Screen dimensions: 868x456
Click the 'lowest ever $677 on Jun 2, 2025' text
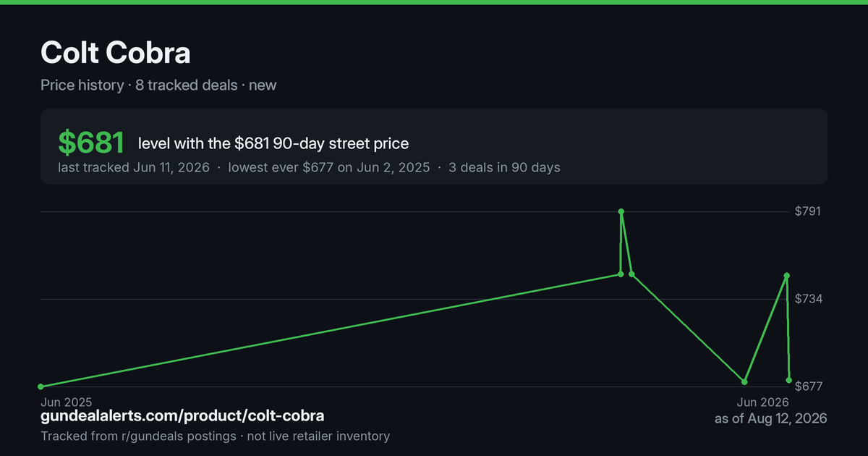pos(329,167)
